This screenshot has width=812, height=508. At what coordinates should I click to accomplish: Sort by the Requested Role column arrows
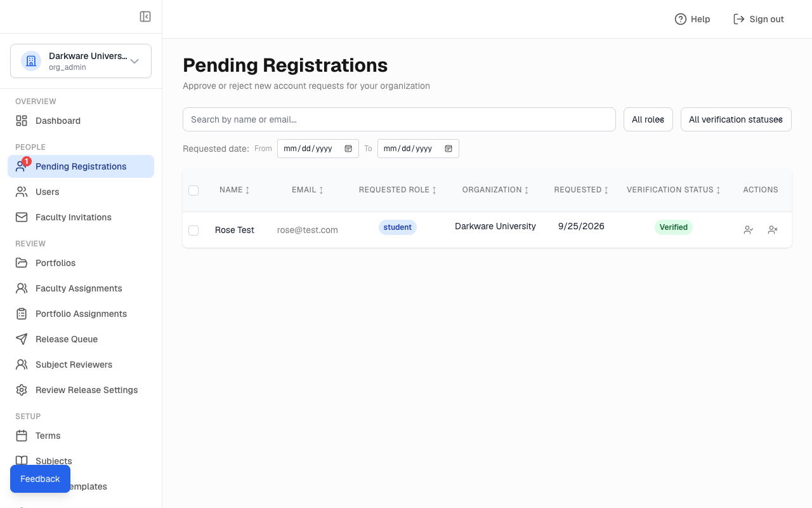click(434, 190)
